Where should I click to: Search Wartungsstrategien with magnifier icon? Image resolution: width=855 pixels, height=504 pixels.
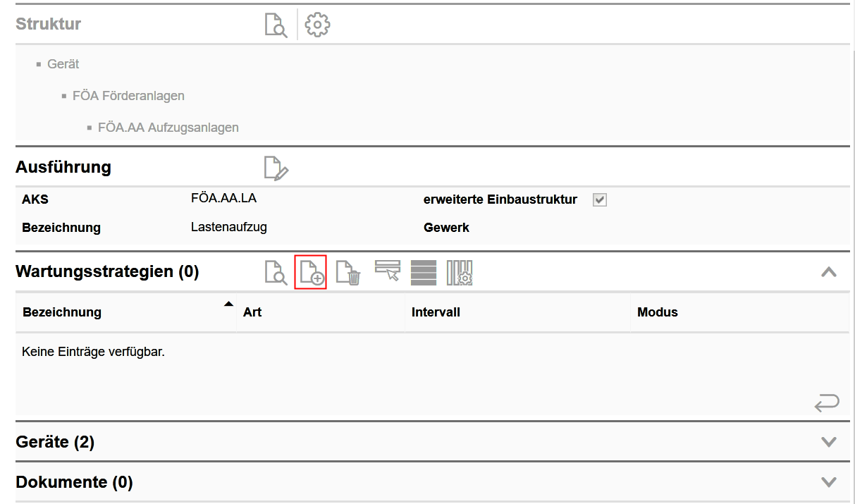tap(276, 273)
